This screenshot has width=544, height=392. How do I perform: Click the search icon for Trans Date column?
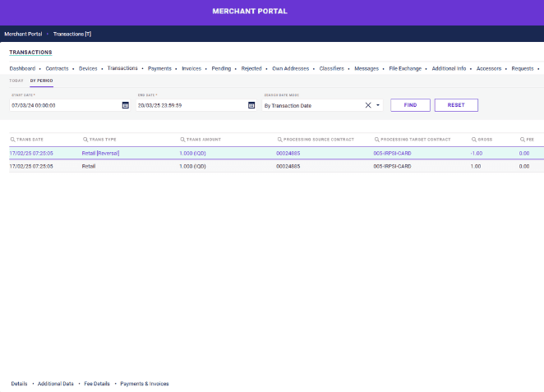coord(12,140)
